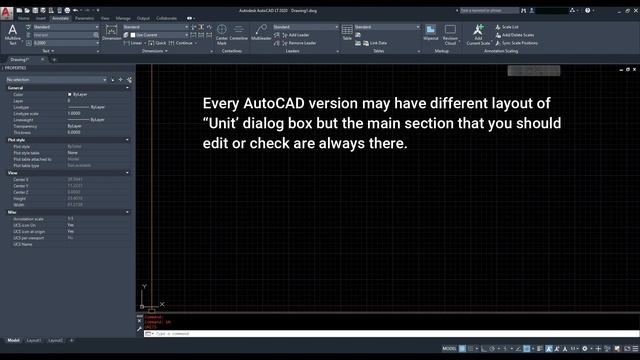
Task: Toggle snap mode in status bar
Action: (x=471, y=349)
